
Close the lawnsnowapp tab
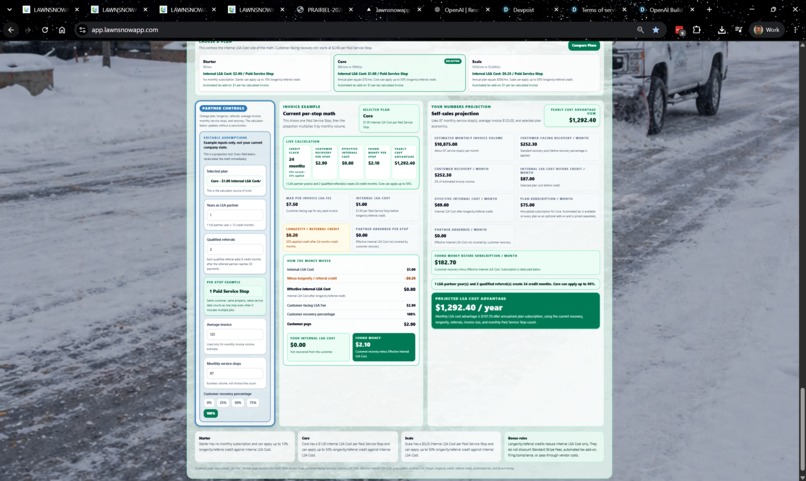[x=419, y=9]
